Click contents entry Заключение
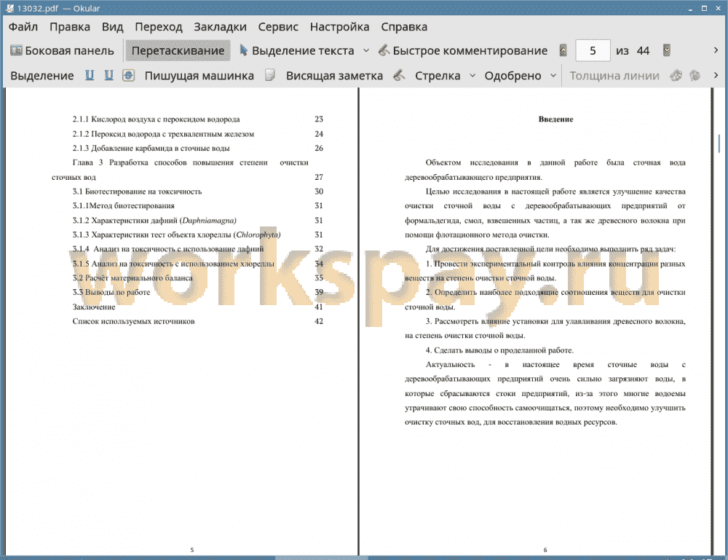Viewport: 728px width, 560px height. pyautogui.click(x=94, y=307)
